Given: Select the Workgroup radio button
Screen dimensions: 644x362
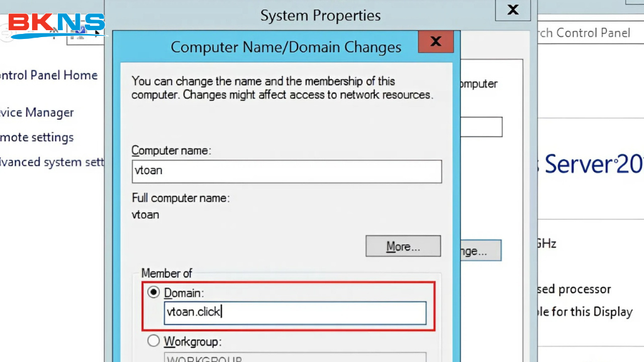Looking at the screenshot, I should tap(153, 341).
